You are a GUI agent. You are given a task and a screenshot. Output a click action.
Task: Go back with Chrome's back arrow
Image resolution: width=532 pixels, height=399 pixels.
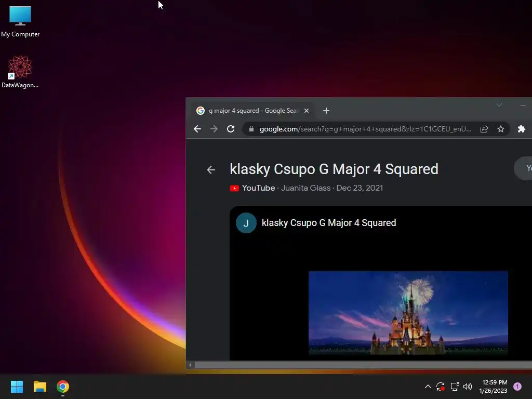197,129
